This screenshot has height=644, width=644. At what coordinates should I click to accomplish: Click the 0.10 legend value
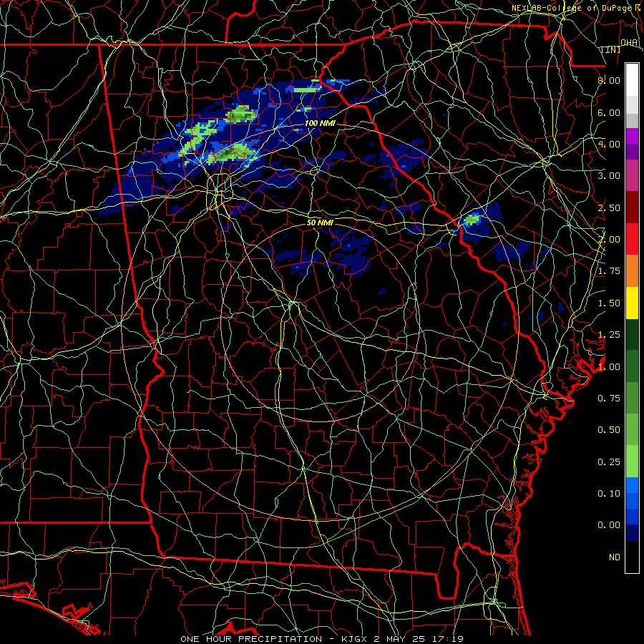click(x=609, y=494)
